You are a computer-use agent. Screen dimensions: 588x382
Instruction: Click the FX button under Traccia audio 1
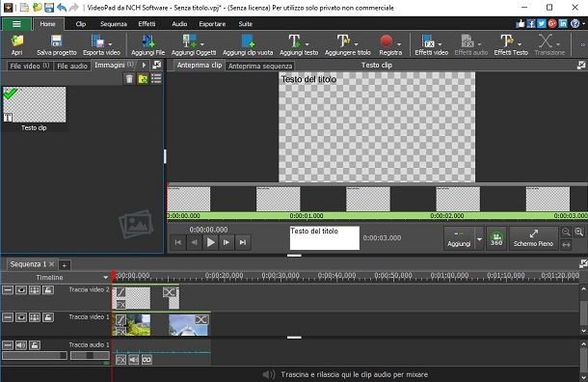coord(120,360)
